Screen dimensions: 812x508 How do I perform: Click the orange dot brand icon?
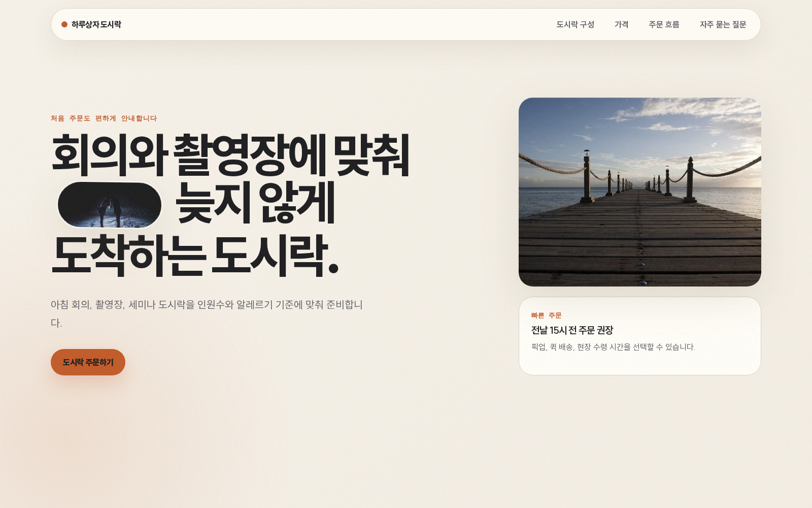tap(64, 24)
